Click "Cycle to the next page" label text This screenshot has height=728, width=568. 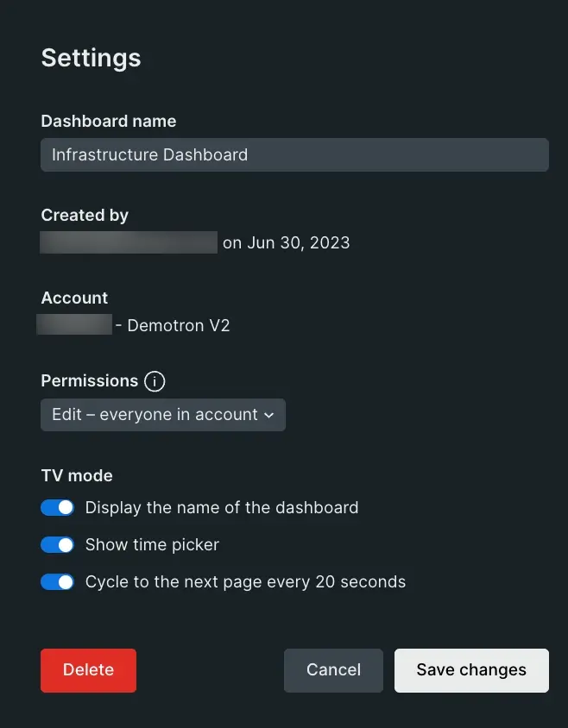point(245,582)
